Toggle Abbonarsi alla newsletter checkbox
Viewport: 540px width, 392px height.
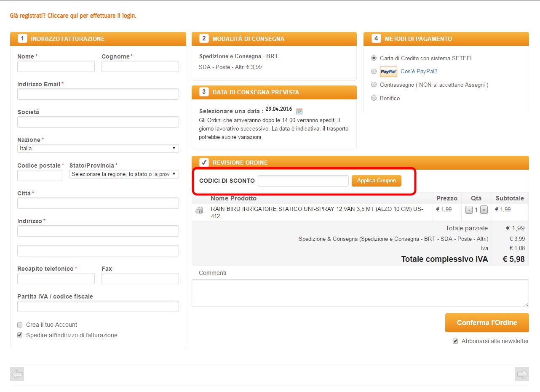click(x=455, y=341)
